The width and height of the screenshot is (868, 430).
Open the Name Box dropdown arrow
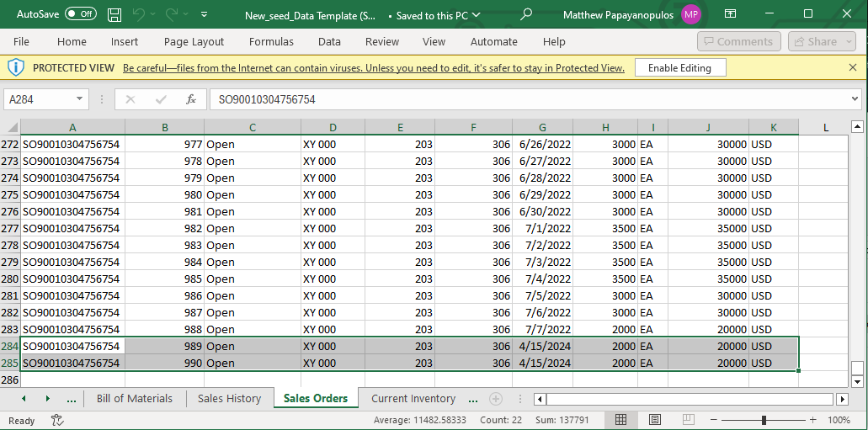point(81,99)
